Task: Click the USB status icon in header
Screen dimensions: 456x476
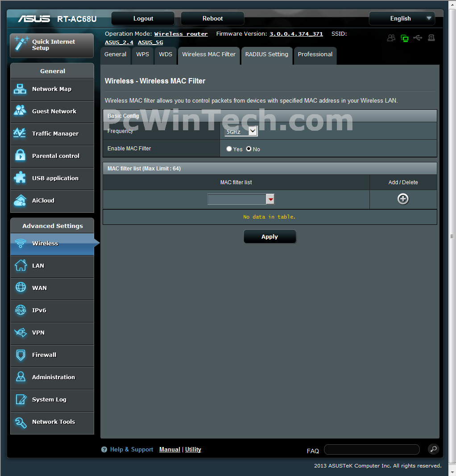Action: [x=418, y=38]
